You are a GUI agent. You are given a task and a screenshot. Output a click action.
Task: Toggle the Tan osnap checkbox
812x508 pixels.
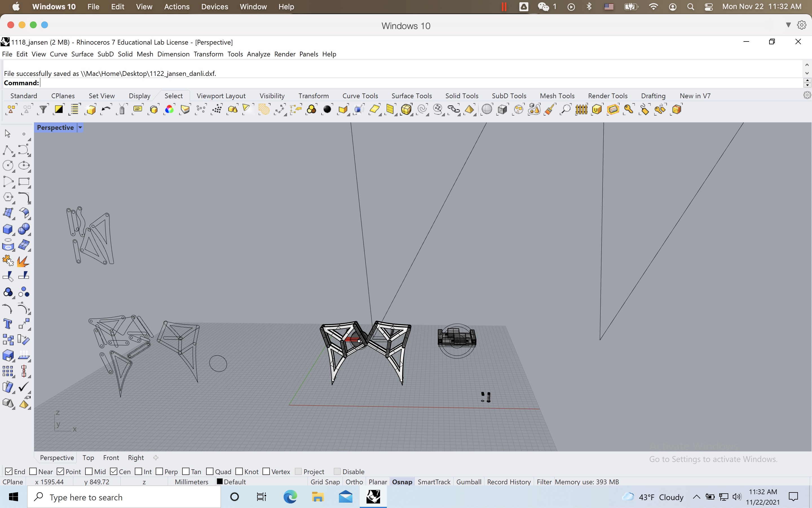coord(186,471)
